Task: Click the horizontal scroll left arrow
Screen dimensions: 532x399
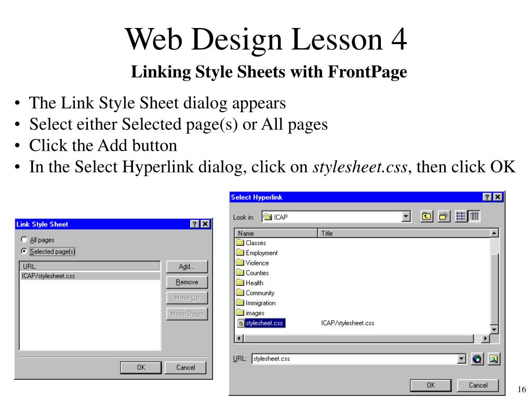Action: [239, 338]
